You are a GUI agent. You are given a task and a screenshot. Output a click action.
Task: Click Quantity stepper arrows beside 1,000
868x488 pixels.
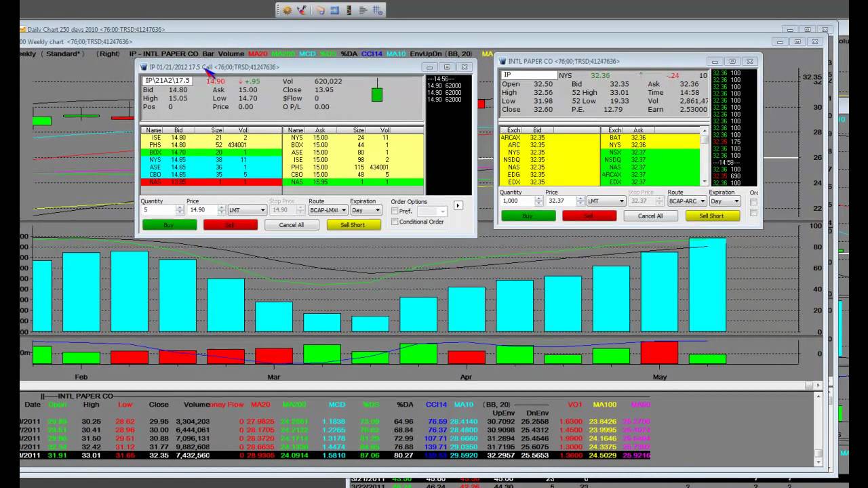539,201
